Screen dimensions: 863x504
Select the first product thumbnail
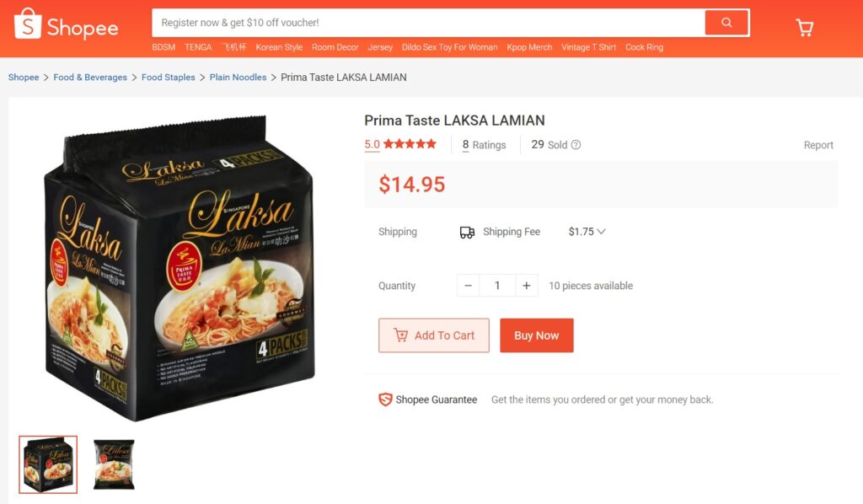point(48,464)
